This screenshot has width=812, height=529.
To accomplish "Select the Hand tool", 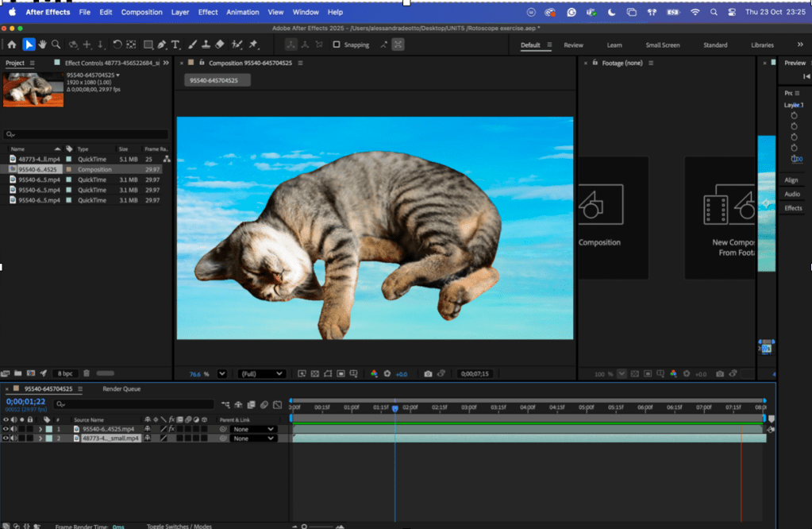I will (x=42, y=44).
